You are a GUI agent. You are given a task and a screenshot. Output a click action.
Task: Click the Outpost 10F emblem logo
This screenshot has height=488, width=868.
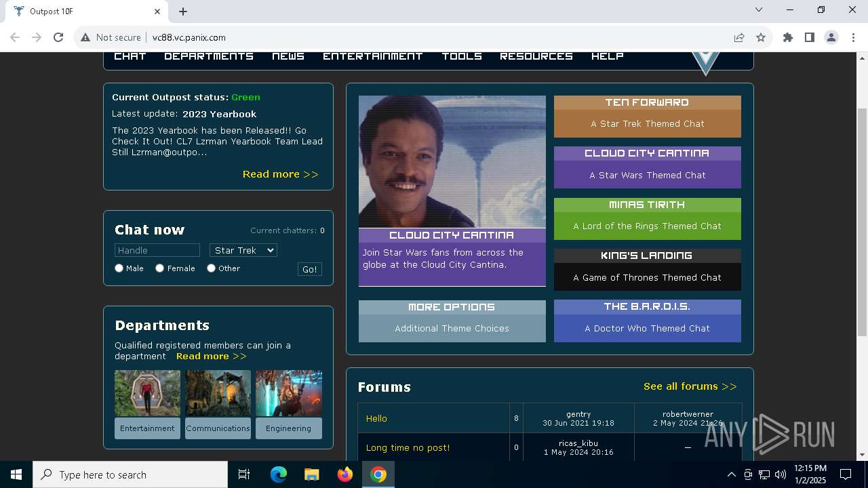click(x=705, y=64)
